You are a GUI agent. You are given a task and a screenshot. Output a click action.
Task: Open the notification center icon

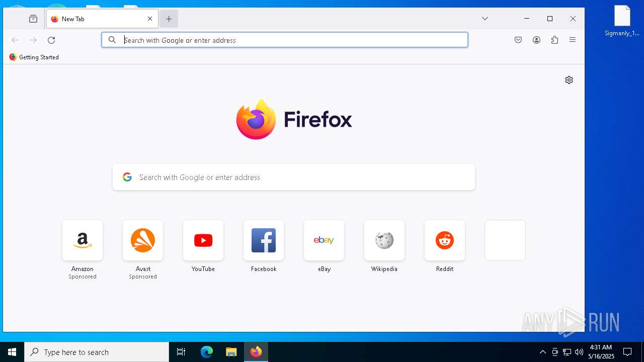click(x=627, y=352)
